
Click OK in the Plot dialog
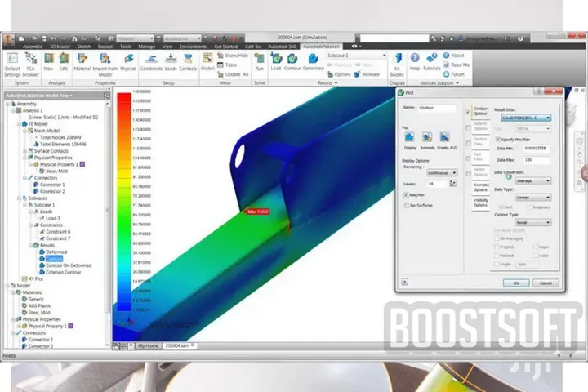(x=516, y=283)
